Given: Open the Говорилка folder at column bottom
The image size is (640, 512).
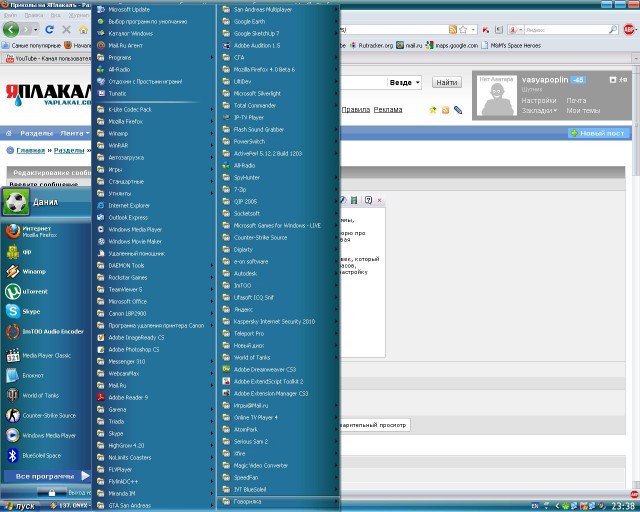Looking at the screenshot, I should click(280, 502).
